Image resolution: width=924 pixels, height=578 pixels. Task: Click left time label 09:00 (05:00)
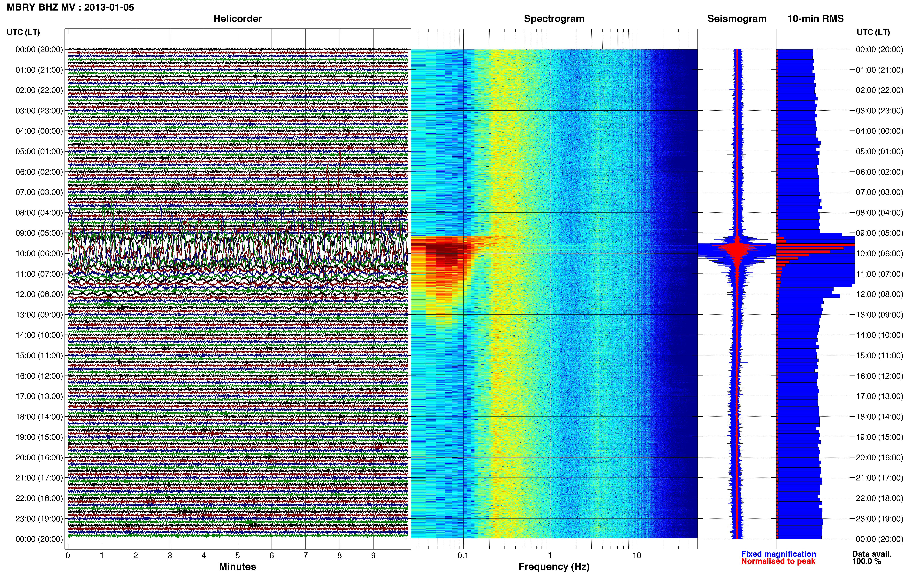point(39,233)
